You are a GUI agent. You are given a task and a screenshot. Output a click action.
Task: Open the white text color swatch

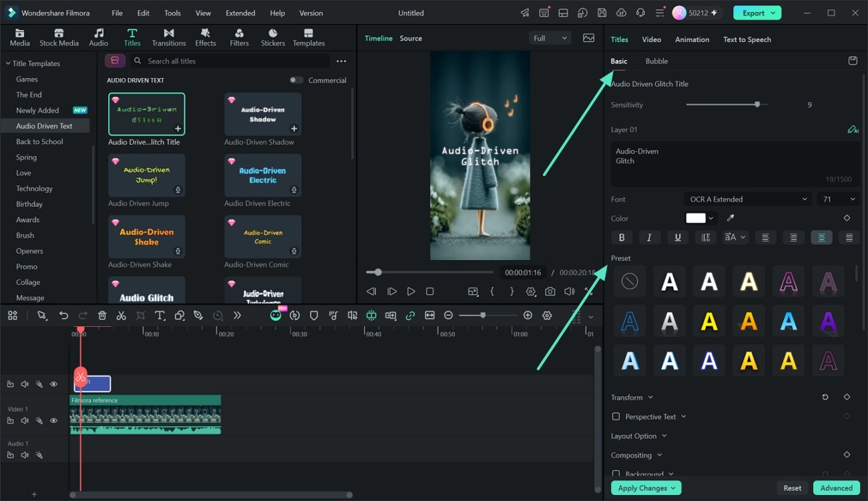[x=696, y=218]
